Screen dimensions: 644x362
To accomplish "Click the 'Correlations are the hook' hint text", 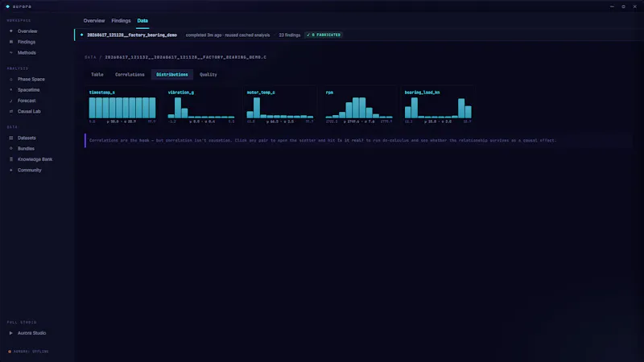I will 323,140.
